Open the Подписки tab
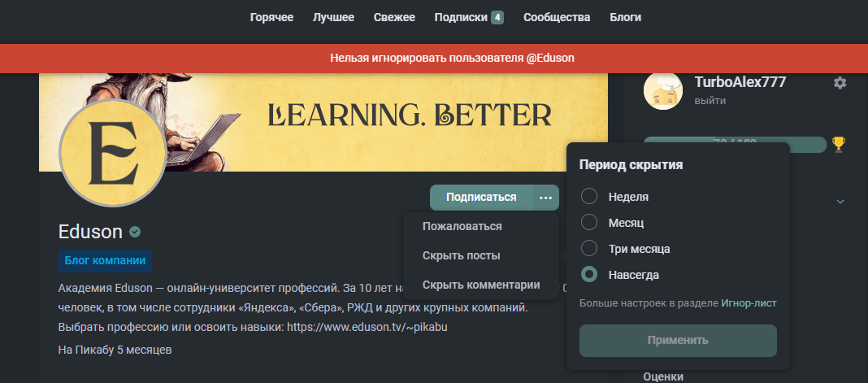The height and width of the screenshot is (383, 868). (461, 17)
